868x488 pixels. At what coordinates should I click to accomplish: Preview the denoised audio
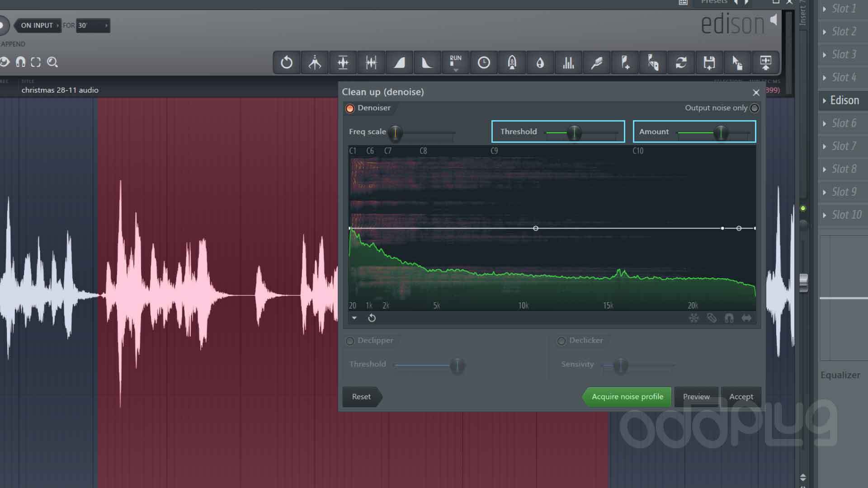(696, 397)
